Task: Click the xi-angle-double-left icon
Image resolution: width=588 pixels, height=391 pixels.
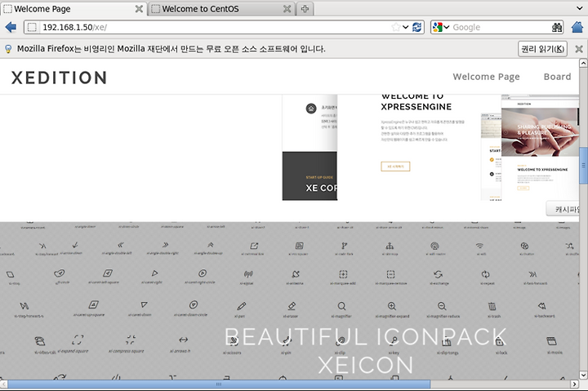Action: (x=120, y=245)
